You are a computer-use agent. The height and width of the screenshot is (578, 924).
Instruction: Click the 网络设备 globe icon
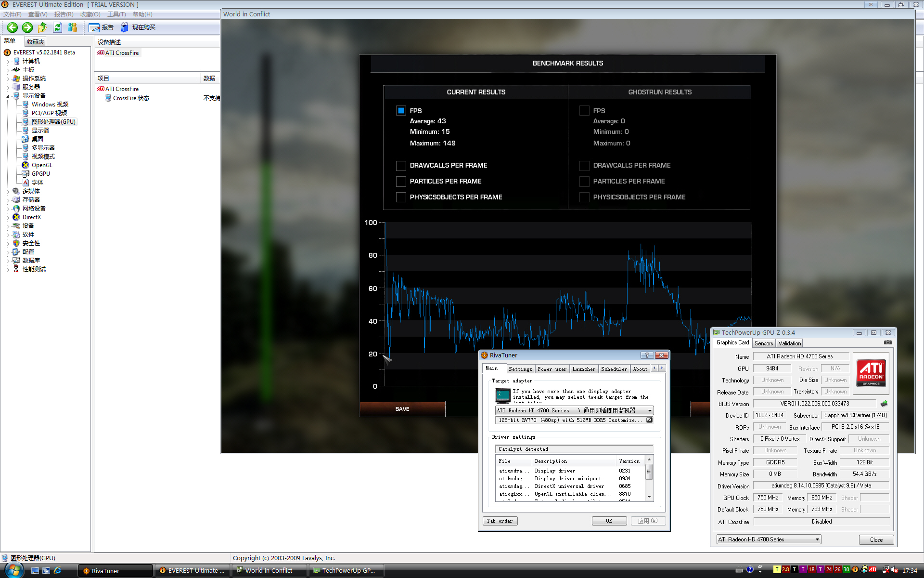pyautogui.click(x=16, y=209)
